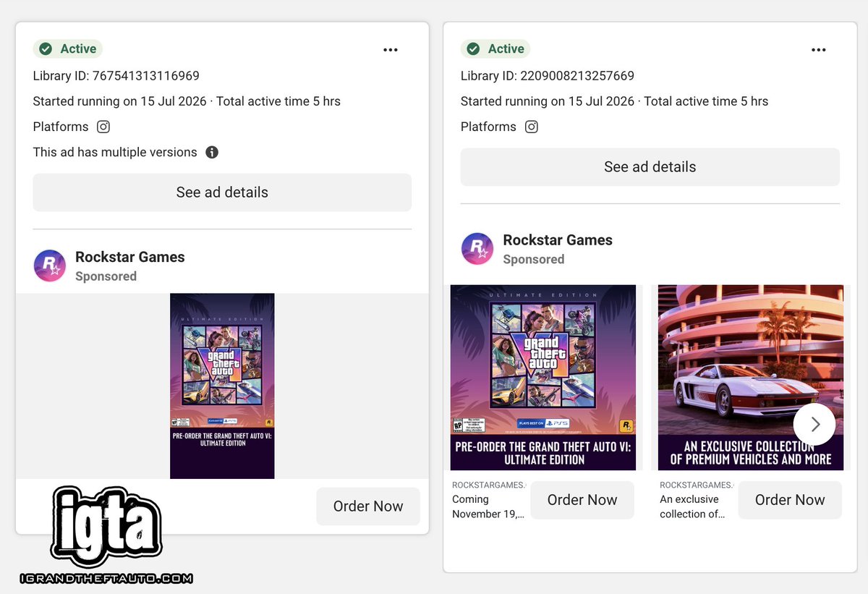The image size is (868, 594).
Task: Click Library ID: 767541313116969 text
Action: [116, 76]
